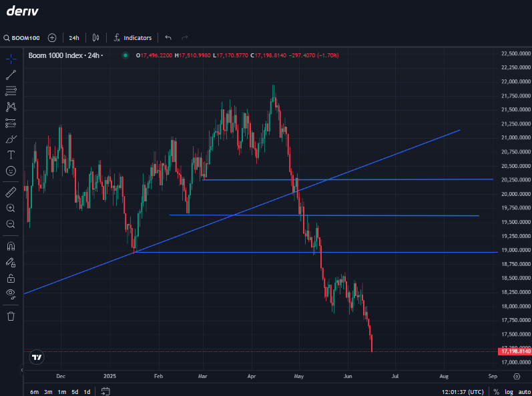The image size is (532, 396).
Task: Set the range to 1d
Action: point(87,391)
